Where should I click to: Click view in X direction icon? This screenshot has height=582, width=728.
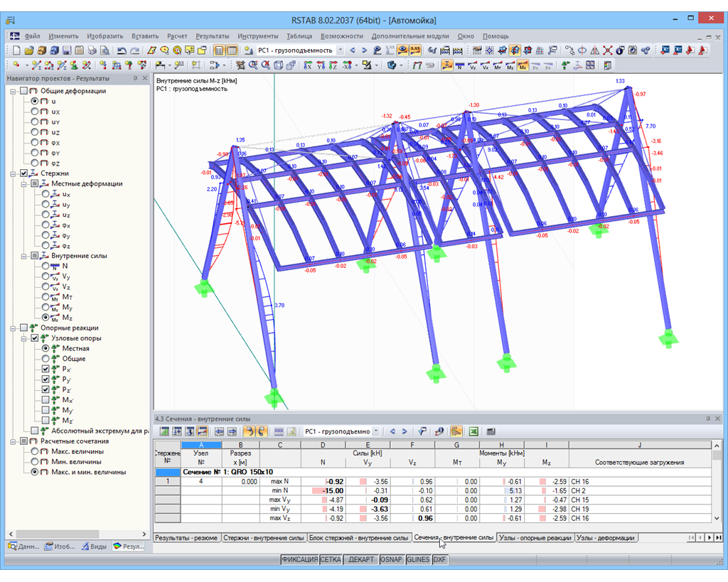coord(308,65)
